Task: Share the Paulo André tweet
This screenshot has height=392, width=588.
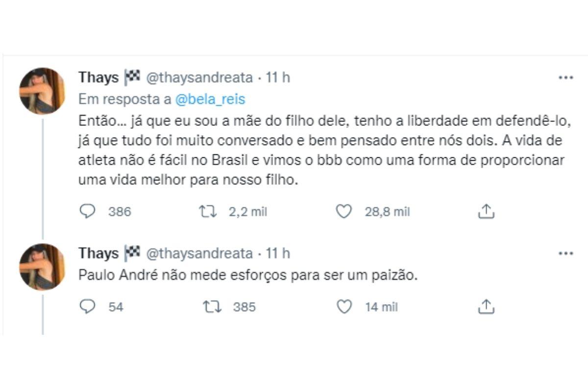Action: [486, 307]
